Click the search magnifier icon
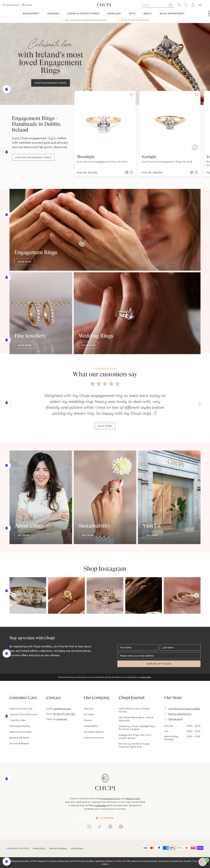210x868 pixels. (170, 5)
